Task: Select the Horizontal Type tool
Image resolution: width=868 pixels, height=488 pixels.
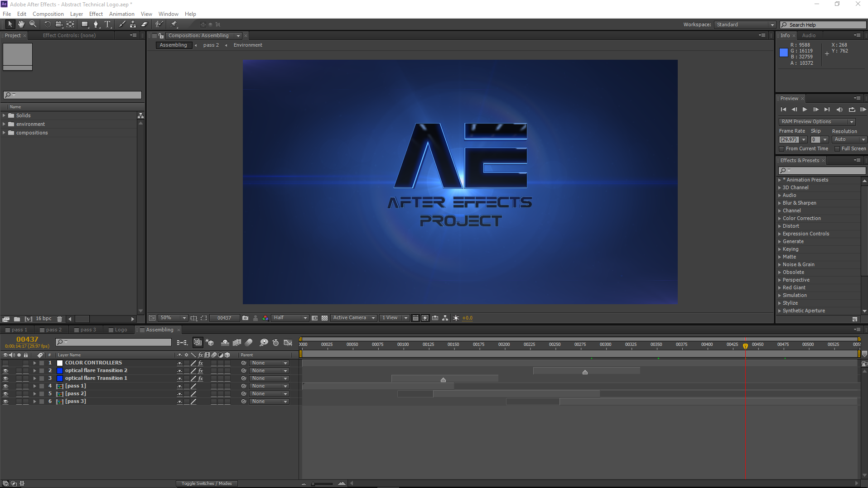Action: (107, 24)
